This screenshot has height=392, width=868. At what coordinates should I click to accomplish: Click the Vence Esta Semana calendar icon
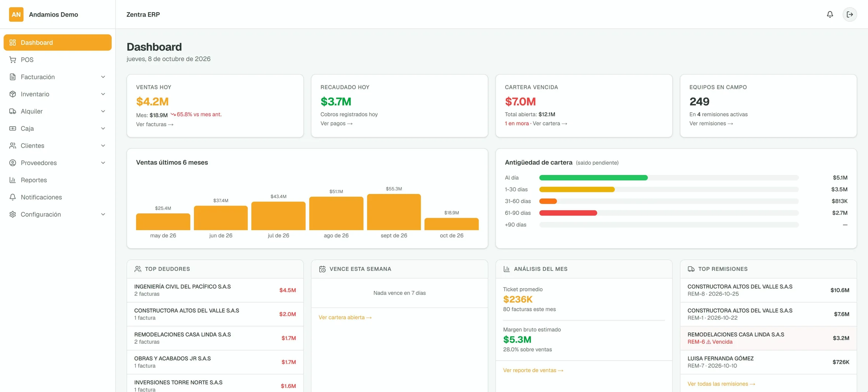(x=322, y=269)
